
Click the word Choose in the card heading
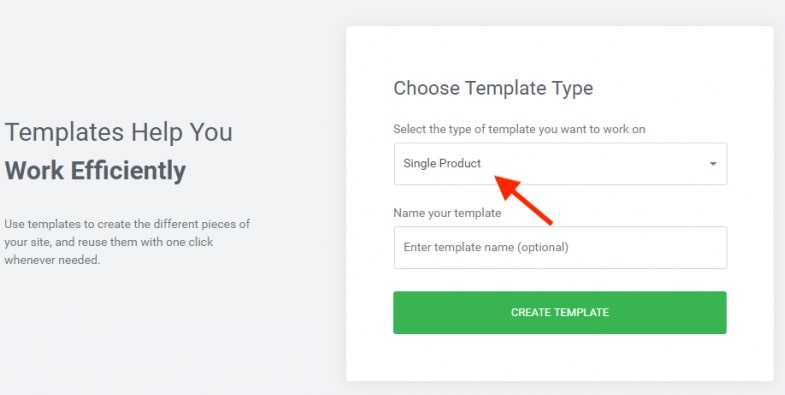coord(427,88)
